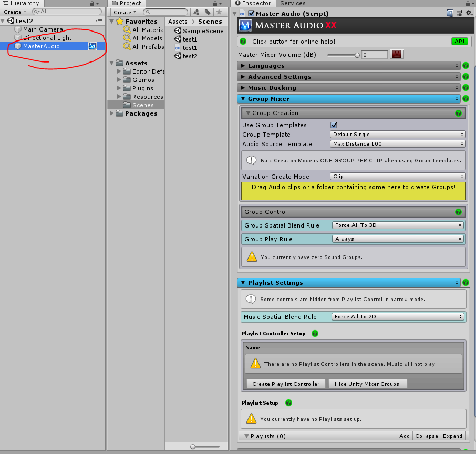Open help icon next to Playlist Controller Setup

point(315,334)
